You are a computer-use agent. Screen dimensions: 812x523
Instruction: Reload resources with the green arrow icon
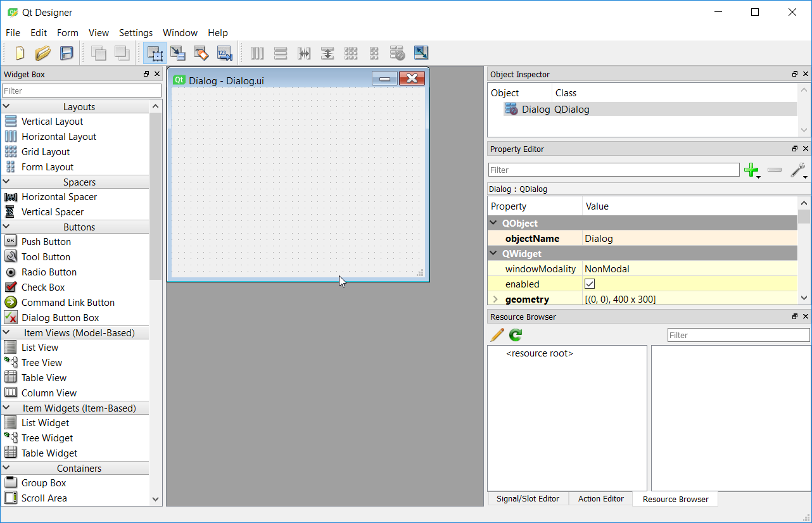click(x=516, y=335)
